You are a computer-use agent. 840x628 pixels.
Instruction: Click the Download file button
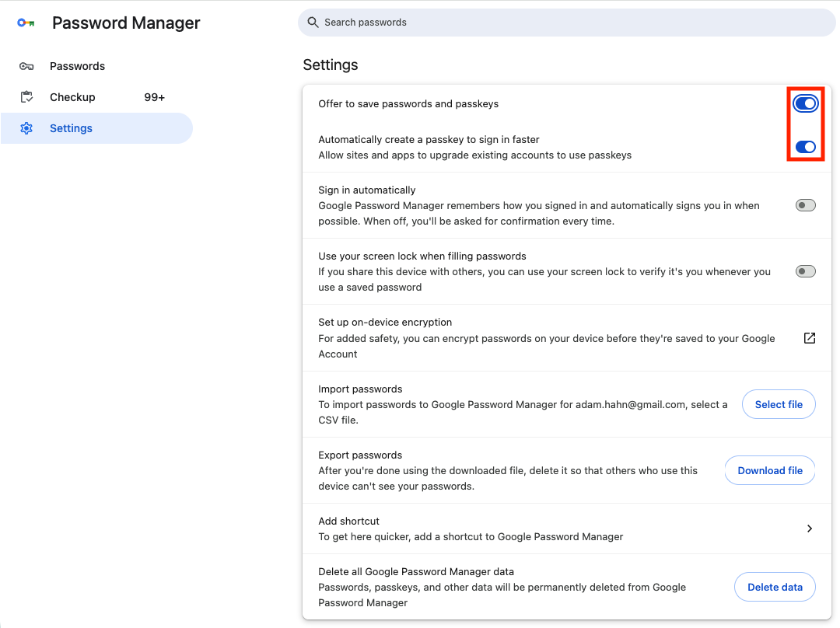[770, 470]
